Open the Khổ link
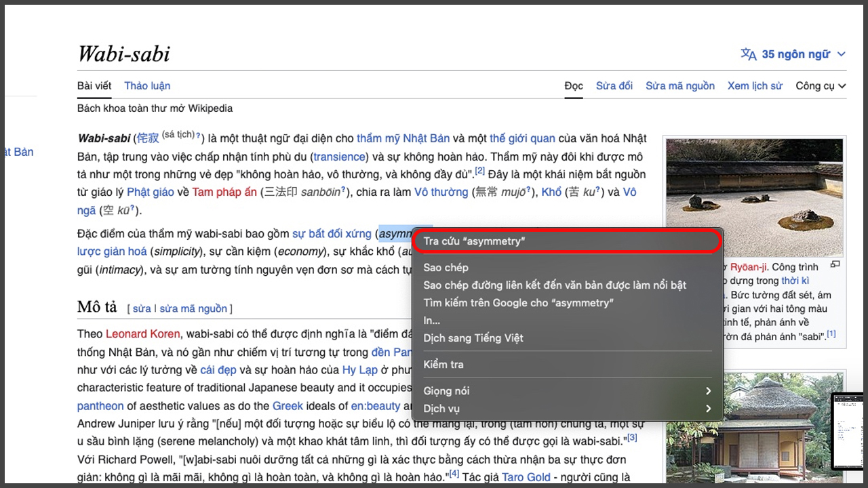Screen dimensions: 868x488 [x=551, y=192]
